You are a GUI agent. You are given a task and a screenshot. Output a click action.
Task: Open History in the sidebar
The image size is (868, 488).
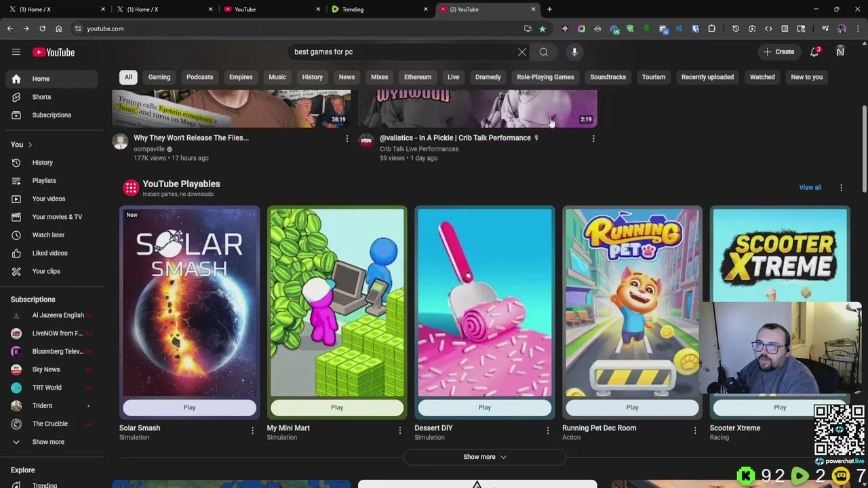point(52,163)
